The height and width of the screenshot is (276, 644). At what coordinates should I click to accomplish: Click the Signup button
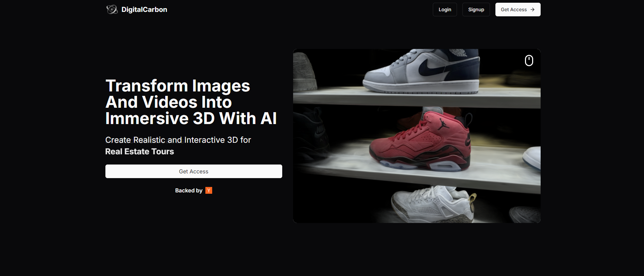click(476, 10)
